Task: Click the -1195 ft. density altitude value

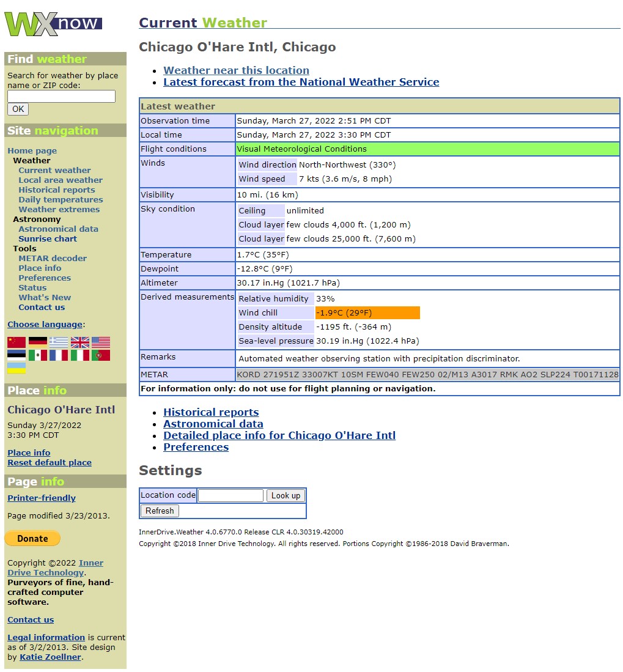Action: coord(353,327)
